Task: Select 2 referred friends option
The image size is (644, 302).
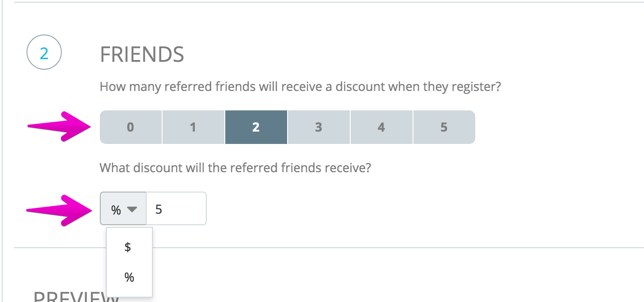Action: (x=256, y=127)
